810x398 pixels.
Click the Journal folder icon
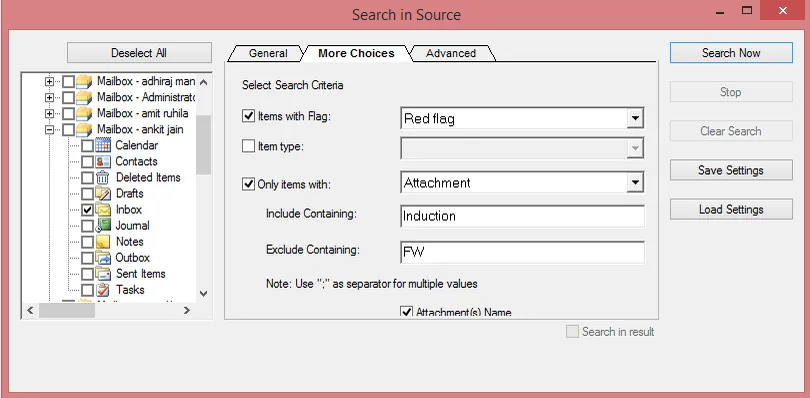[103, 225]
